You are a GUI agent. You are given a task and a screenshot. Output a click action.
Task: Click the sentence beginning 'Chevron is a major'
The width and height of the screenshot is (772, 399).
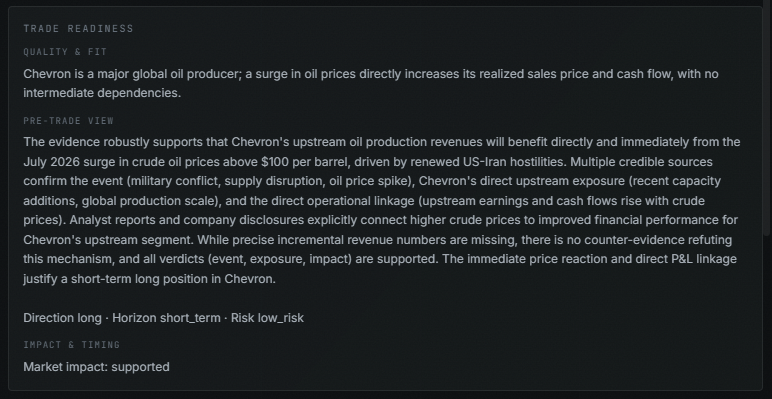tap(371, 83)
